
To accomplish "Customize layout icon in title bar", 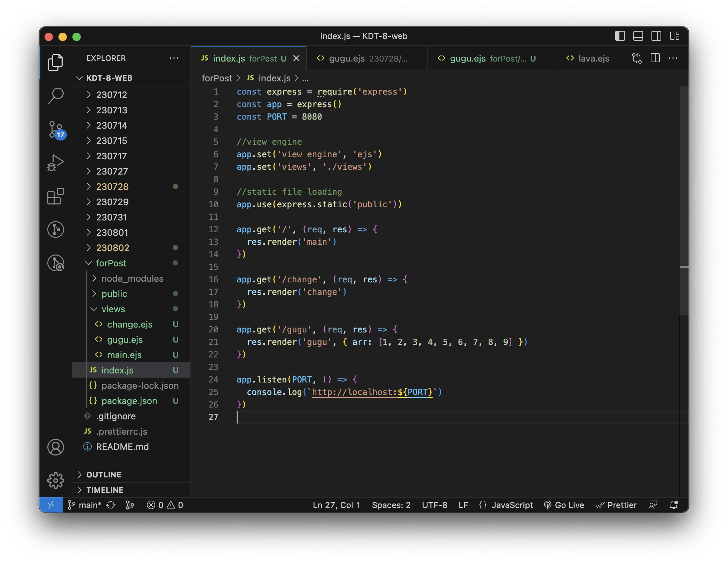I will [x=675, y=36].
